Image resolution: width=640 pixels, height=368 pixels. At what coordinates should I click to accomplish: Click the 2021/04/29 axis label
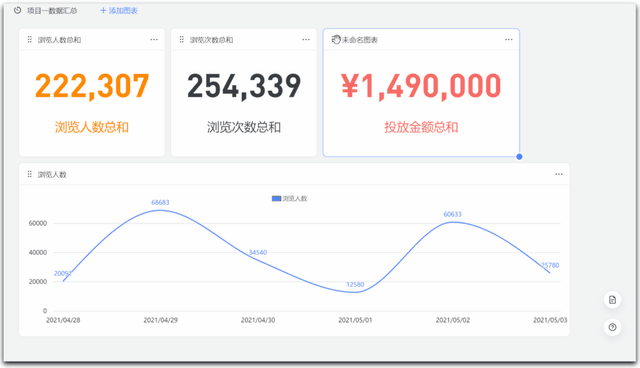(160, 320)
